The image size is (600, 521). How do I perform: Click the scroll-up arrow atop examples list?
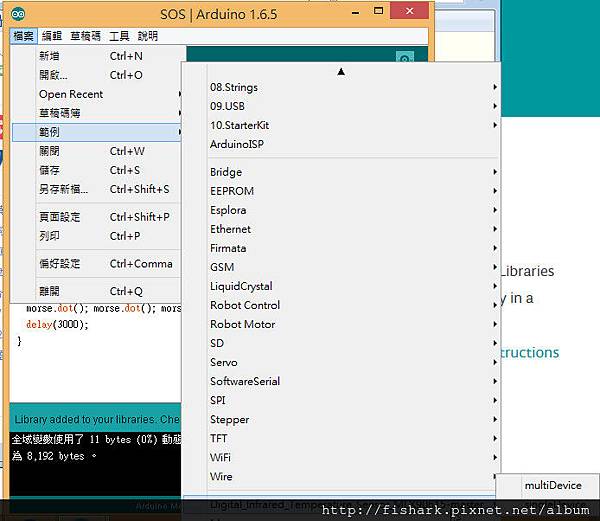pyautogui.click(x=341, y=72)
